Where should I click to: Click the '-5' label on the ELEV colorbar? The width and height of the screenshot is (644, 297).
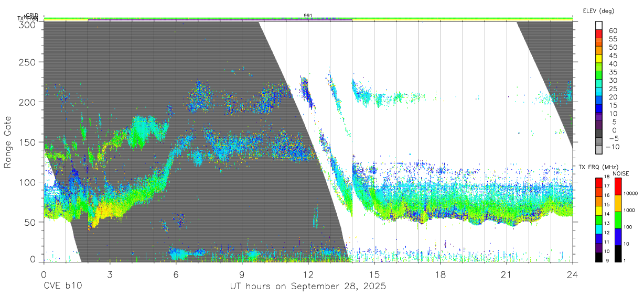613,138
